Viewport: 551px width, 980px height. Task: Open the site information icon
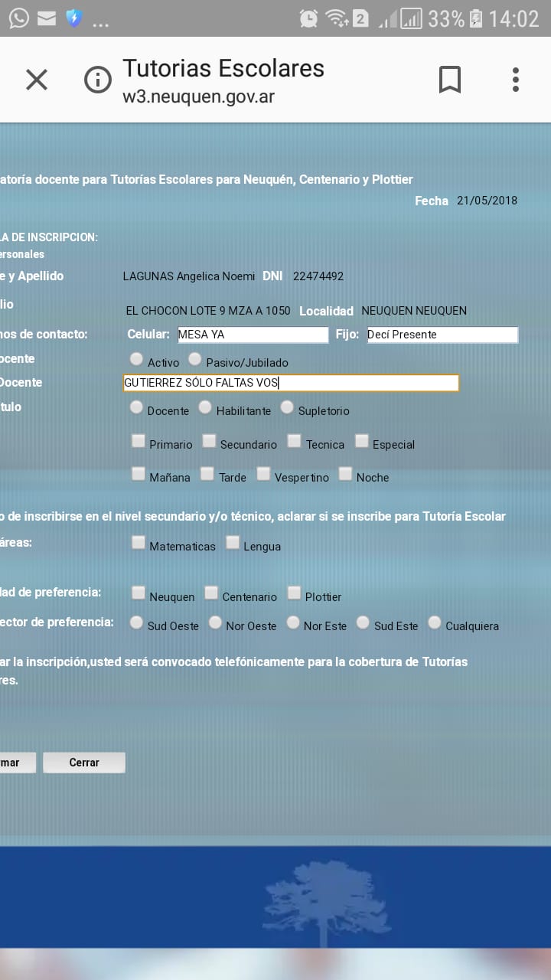coord(97,80)
